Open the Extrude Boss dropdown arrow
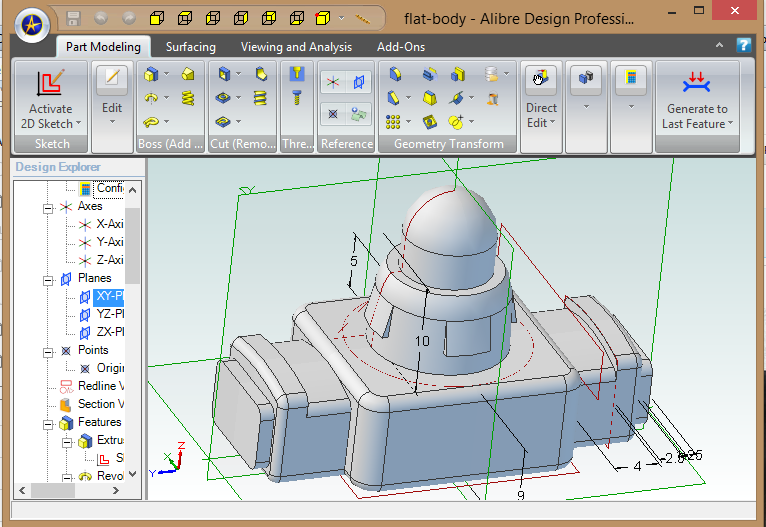766x527 pixels. pyautogui.click(x=167, y=74)
